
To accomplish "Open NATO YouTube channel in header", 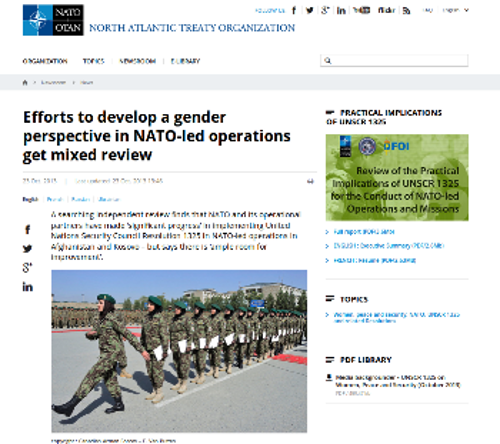I will pyautogui.click(x=362, y=10).
